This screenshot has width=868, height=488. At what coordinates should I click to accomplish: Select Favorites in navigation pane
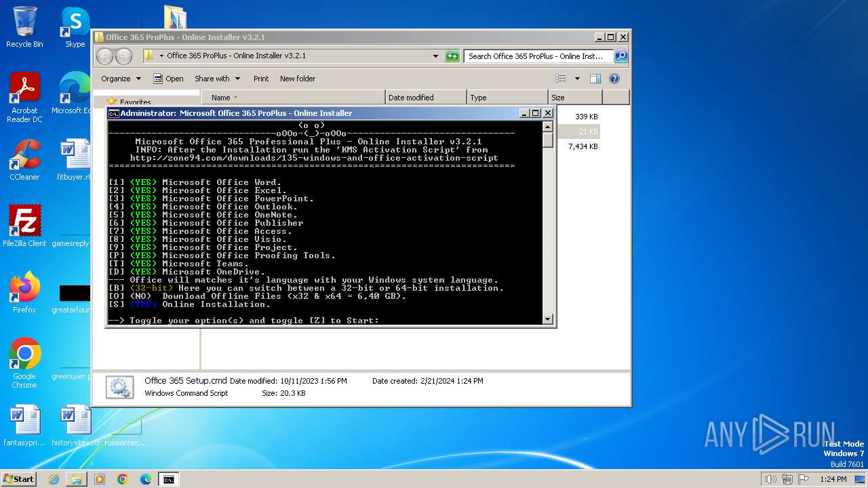pyautogui.click(x=136, y=102)
